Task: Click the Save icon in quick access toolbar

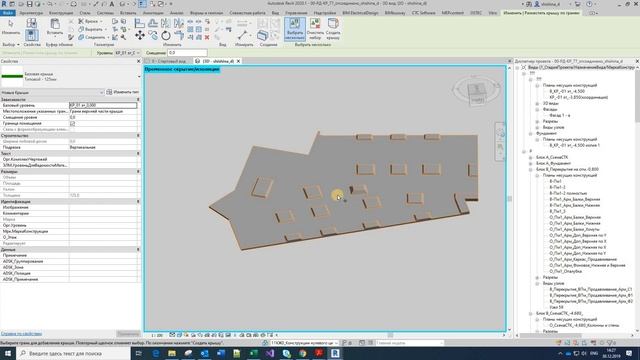Action: [29, 4]
